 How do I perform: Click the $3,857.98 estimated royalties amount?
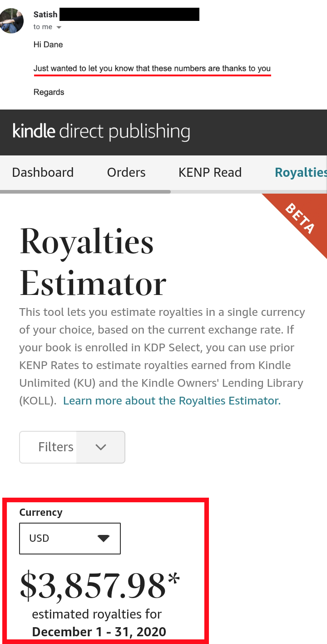93,586
